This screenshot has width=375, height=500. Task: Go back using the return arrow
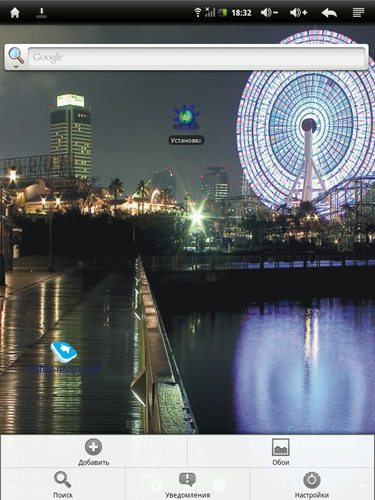click(x=329, y=13)
